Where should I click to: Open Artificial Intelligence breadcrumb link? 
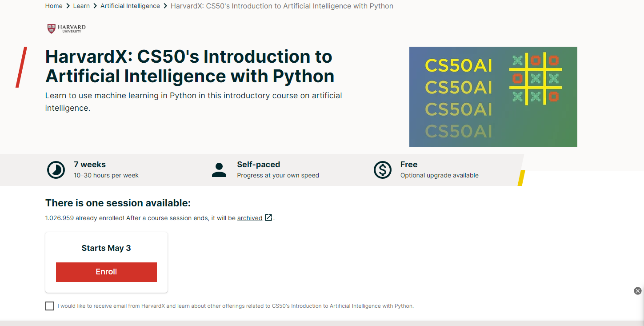130,6
